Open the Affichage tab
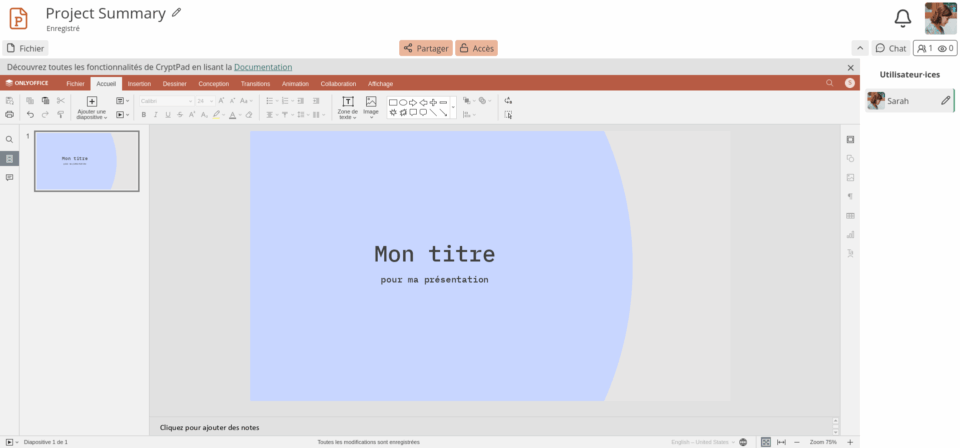This screenshot has height=448, width=960. coord(380,84)
